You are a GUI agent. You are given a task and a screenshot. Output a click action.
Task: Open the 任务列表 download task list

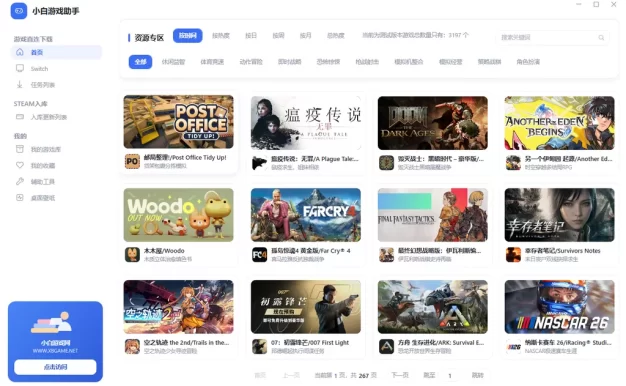tap(56, 85)
